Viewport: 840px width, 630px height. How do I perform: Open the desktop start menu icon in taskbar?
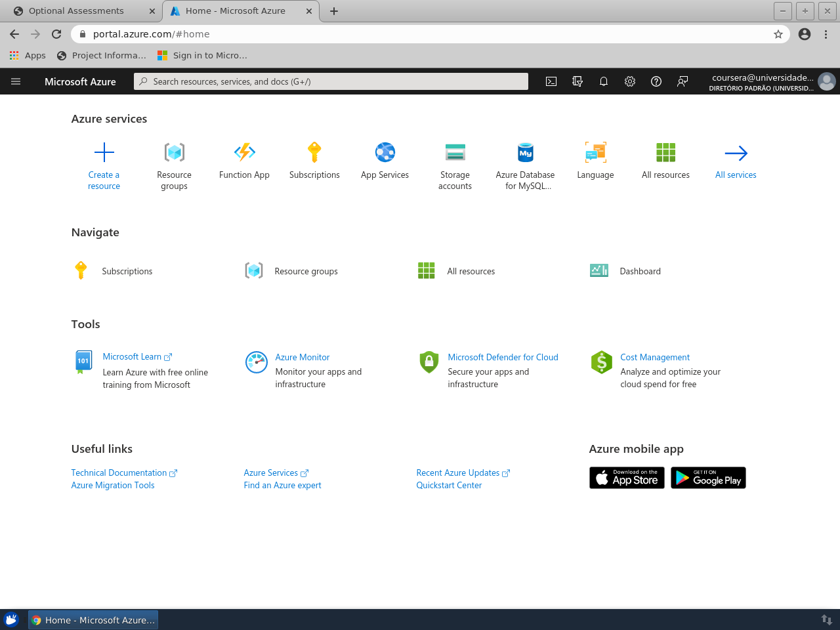pos(11,619)
